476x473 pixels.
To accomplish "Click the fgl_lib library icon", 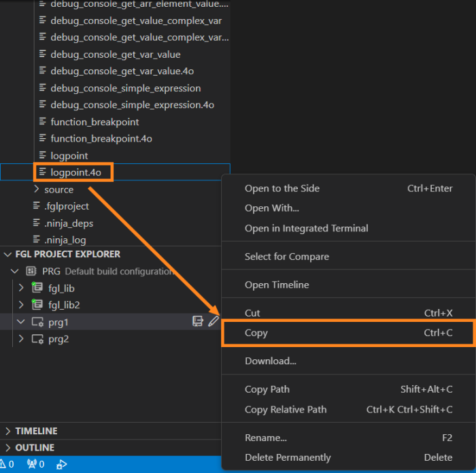I will pos(37,288).
